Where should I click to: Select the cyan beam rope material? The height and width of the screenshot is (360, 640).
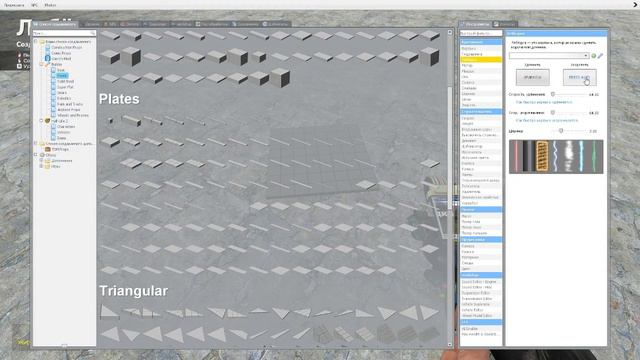581,156
